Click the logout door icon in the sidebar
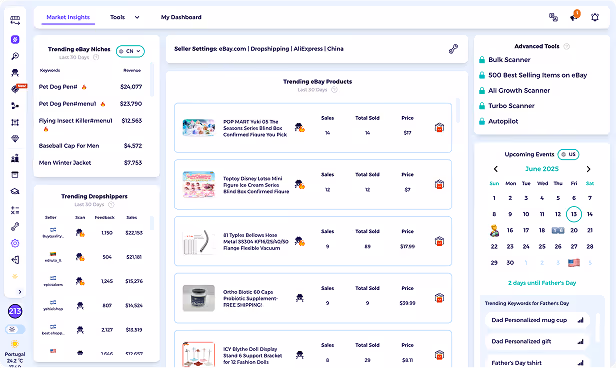Viewport: 616px width, 368px height. coord(15,260)
